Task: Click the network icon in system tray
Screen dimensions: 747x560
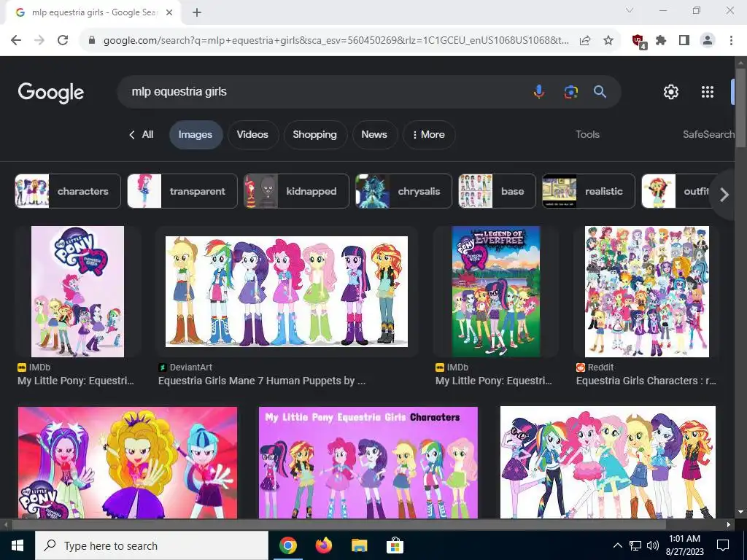Action: coord(635,545)
